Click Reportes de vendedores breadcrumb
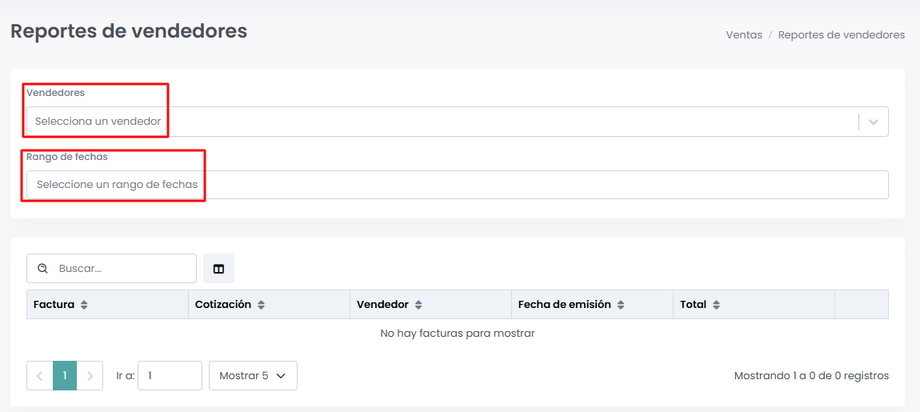The height and width of the screenshot is (412, 920). tap(841, 35)
